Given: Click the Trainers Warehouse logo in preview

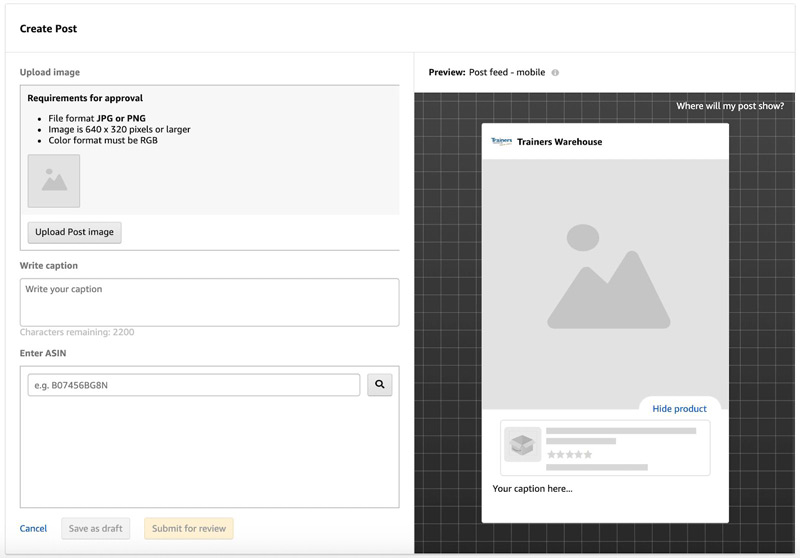Looking at the screenshot, I should (502, 141).
